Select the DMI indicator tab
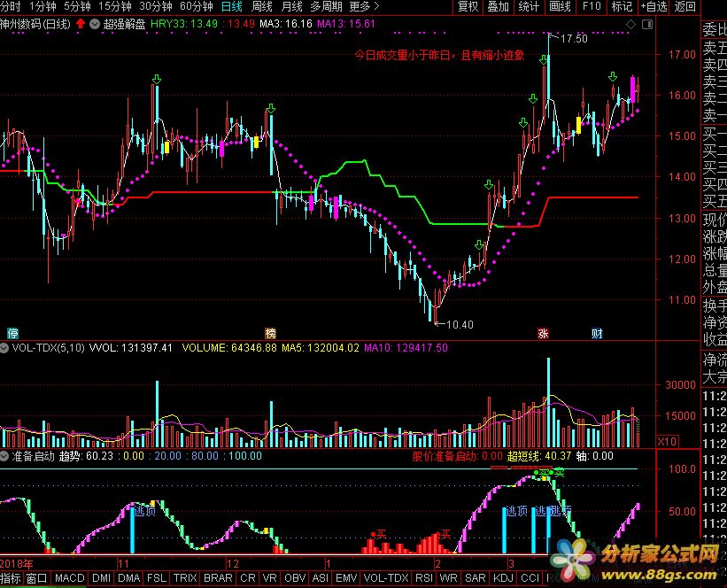 click(101, 578)
